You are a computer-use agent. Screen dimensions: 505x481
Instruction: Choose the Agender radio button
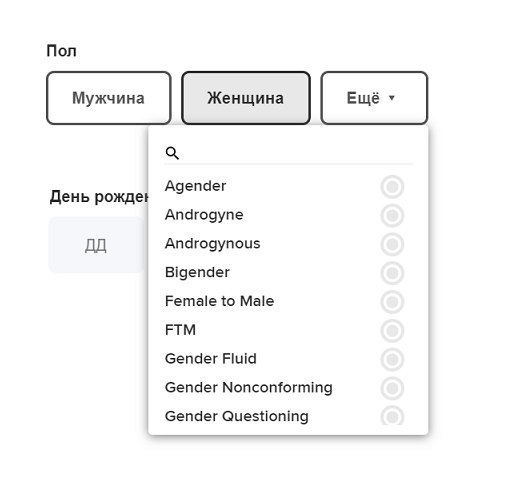[392, 187]
